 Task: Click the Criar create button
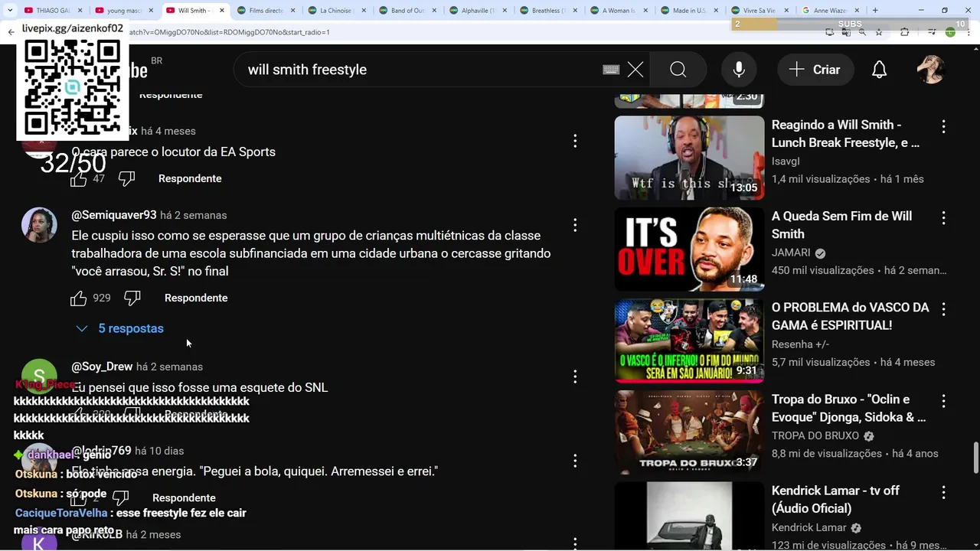point(815,70)
